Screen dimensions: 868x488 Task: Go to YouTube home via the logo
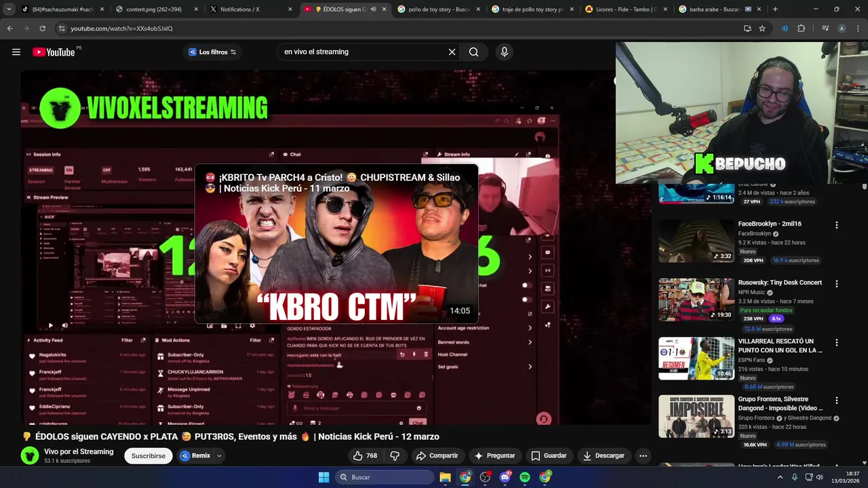[54, 52]
